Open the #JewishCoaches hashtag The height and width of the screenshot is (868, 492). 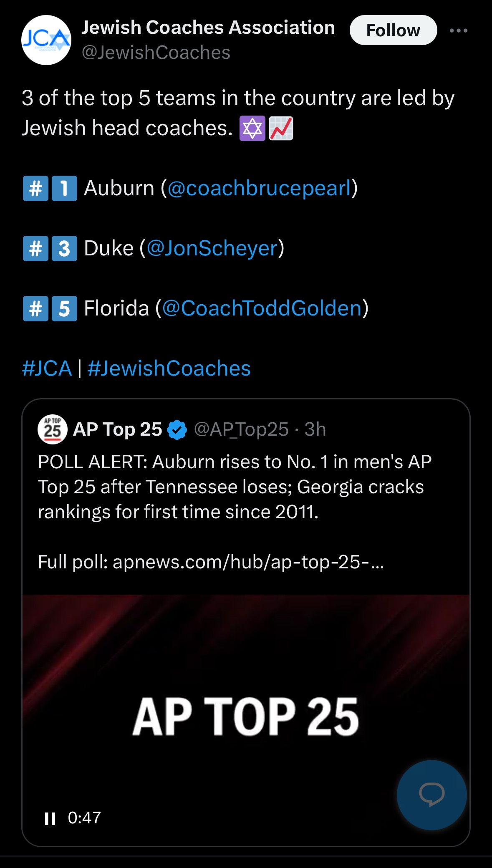169,368
